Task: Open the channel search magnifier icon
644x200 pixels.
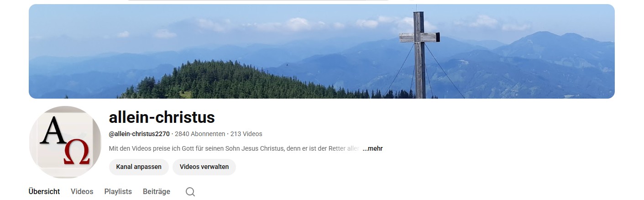Action: coord(190,192)
